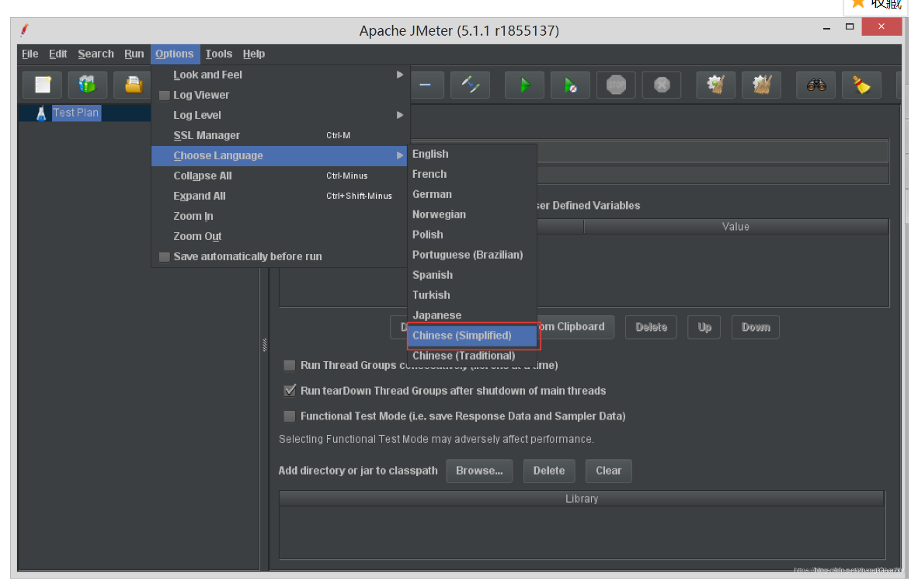The image size is (918, 588).
Task: Select Test Plan in the tree
Action: point(76,113)
